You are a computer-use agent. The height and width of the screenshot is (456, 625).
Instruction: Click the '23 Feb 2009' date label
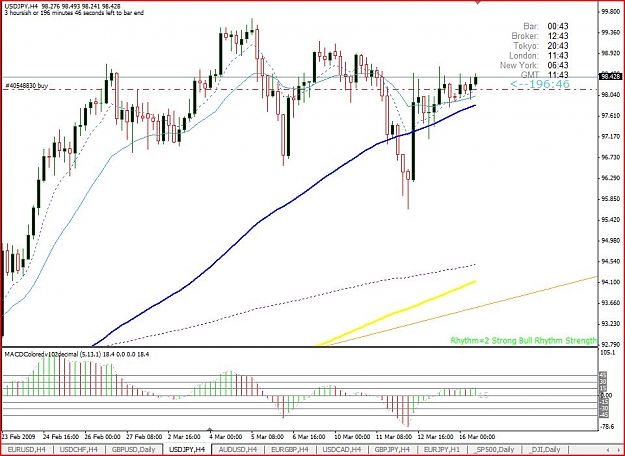19,436
